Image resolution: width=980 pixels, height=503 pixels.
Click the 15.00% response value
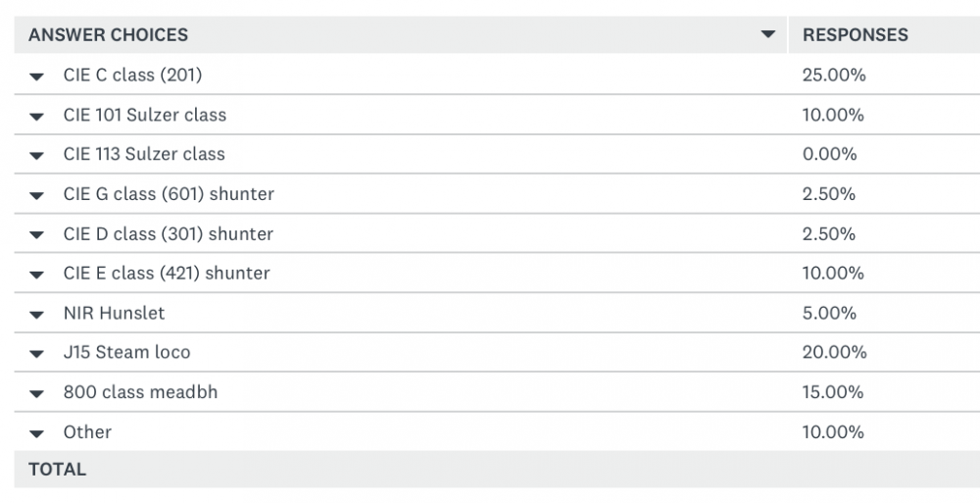(833, 392)
